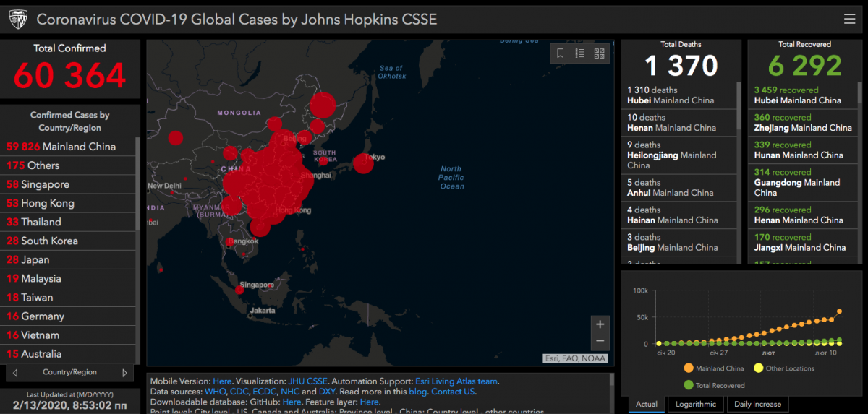Click the large red circle over Tokyo
Viewport: 868px width, 414px height.
click(363, 163)
